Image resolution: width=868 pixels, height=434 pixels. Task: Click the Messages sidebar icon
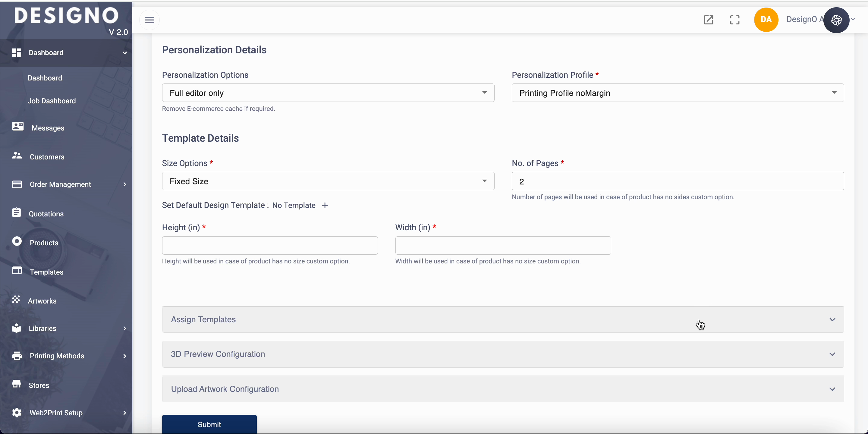17,127
